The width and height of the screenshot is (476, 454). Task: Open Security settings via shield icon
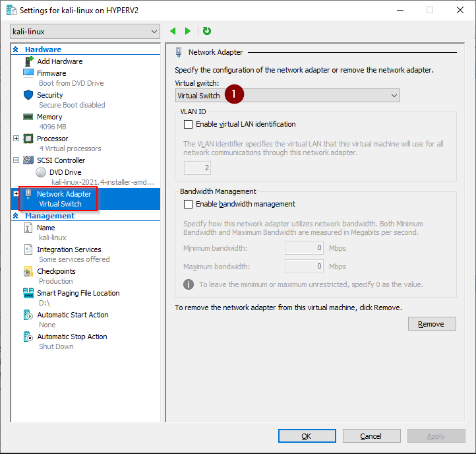click(28, 95)
